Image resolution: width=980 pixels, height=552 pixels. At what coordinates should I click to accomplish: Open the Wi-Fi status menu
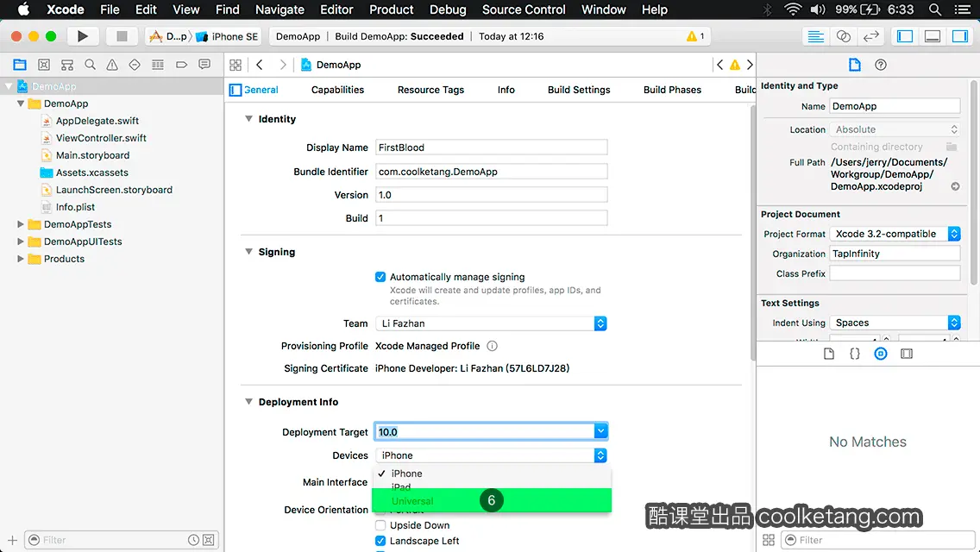[x=793, y=9]
